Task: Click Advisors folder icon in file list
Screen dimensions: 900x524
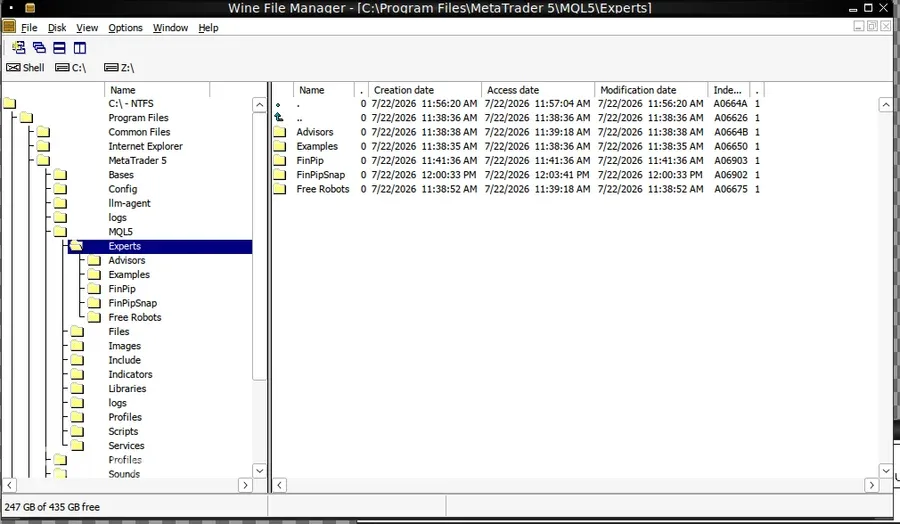Action: click(x=280, y=132)
